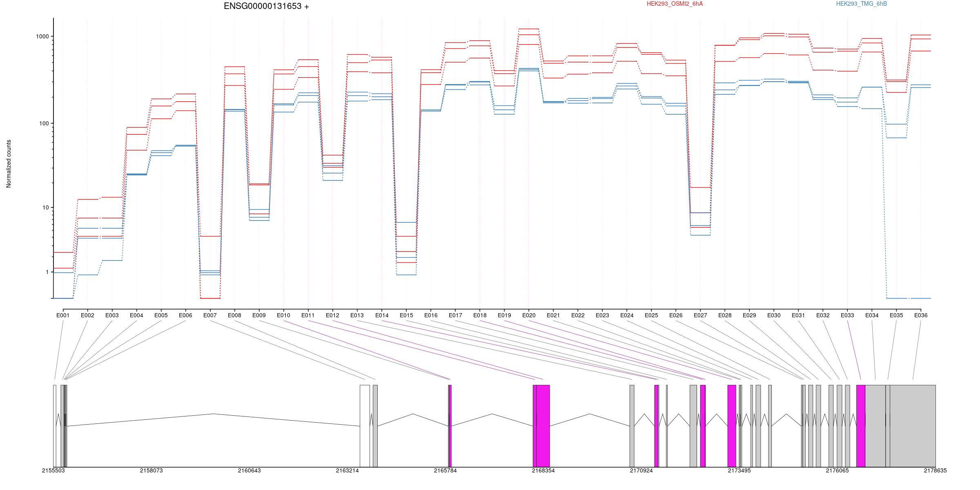Click exon label E030
980x490 pixels.
[774, 315]
